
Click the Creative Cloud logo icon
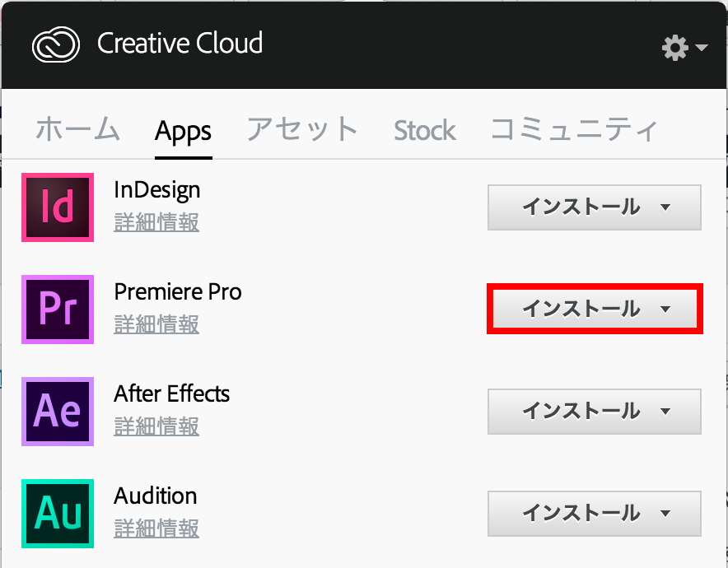(56, 45)
